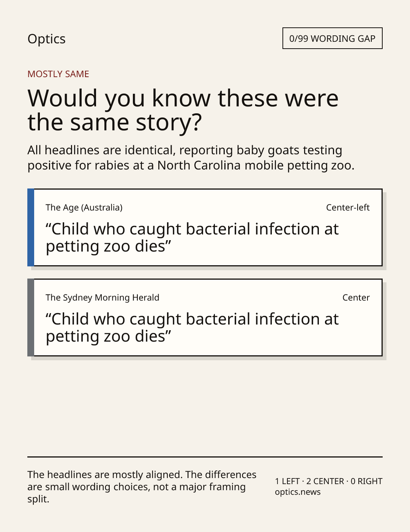Click the Center bias label
This screenshot has width=410, height=532.
click(x=356, y=298)
